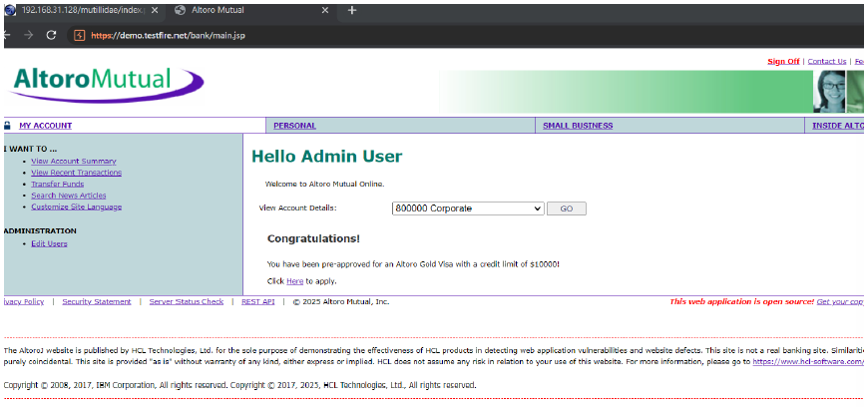
Task: Click the browser reload icon
Action: 52,35
